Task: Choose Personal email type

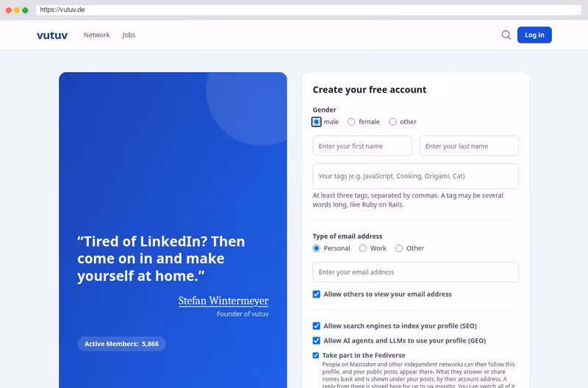Action: coord(317,248)
